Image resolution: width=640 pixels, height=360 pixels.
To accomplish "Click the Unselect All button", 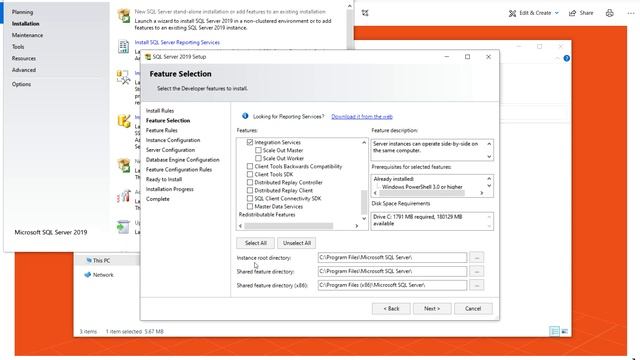I will [x=297, y=243].
